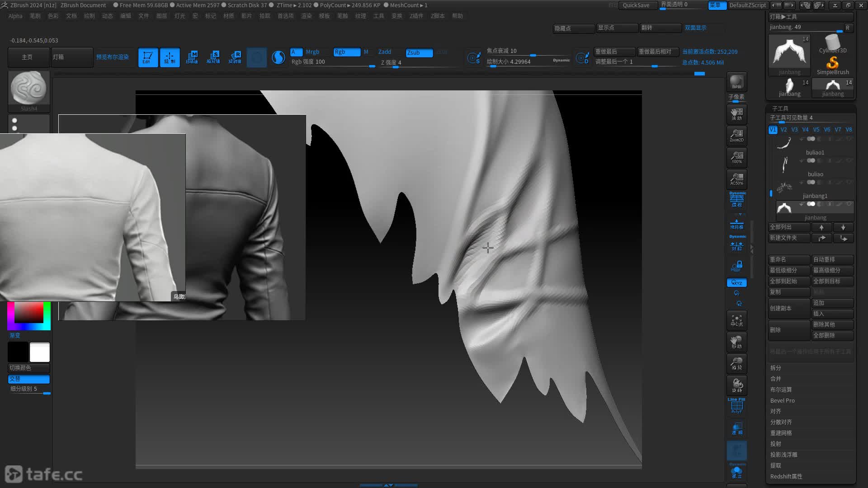
Task: Open the Z插件 (ZPlugin) menu
Action: 416,16
